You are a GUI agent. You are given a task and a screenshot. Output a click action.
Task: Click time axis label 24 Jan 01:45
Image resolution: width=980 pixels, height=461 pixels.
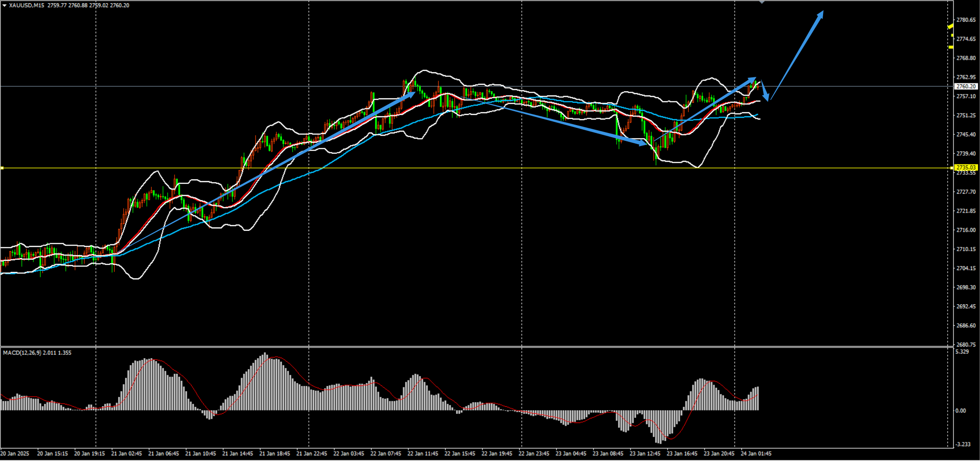[756, 454]
